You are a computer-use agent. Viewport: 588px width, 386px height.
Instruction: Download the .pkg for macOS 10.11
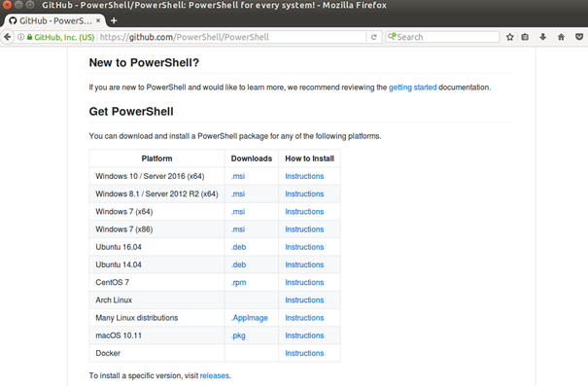pos(238,335)
